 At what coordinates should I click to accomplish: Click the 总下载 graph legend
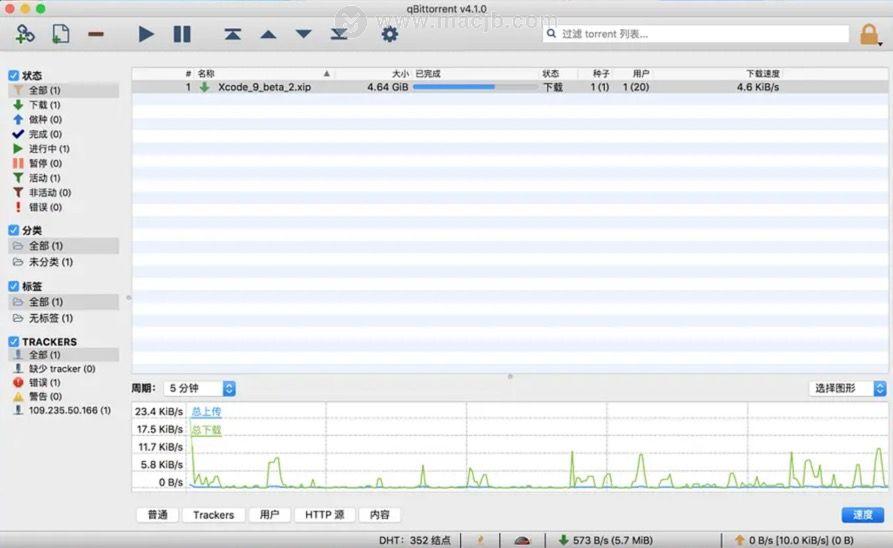point(206,430)
